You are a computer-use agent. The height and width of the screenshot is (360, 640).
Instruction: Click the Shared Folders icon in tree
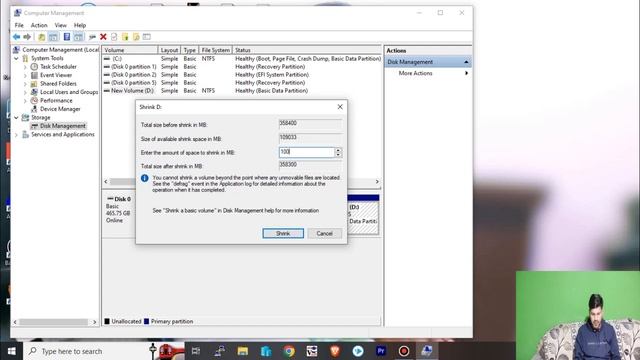click(x=34, y=84)
